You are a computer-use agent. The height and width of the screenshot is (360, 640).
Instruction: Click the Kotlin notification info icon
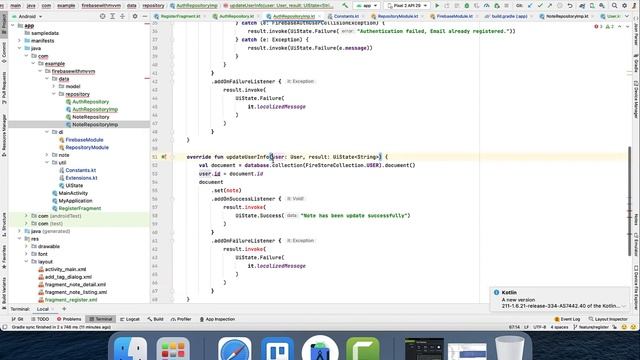click(496, 293)
